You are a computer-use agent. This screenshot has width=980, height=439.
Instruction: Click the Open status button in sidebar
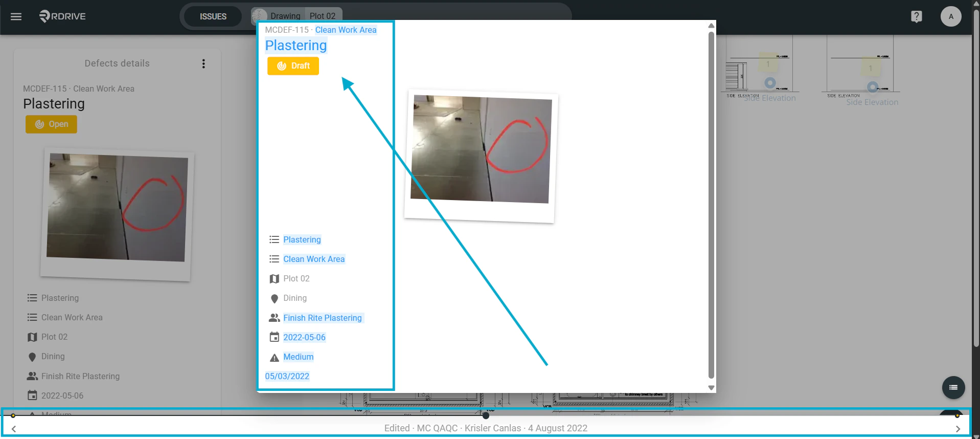click(51, 124)
